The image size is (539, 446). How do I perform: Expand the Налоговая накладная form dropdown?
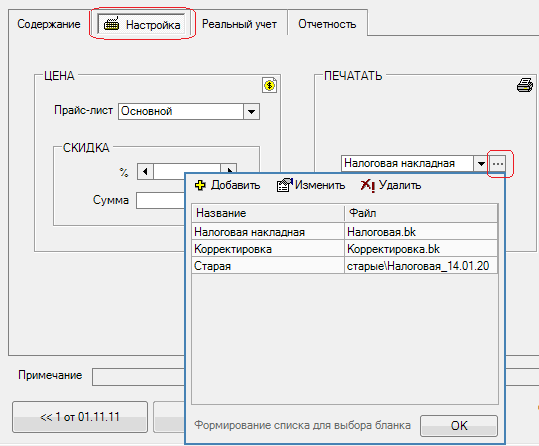coord(481,164)
